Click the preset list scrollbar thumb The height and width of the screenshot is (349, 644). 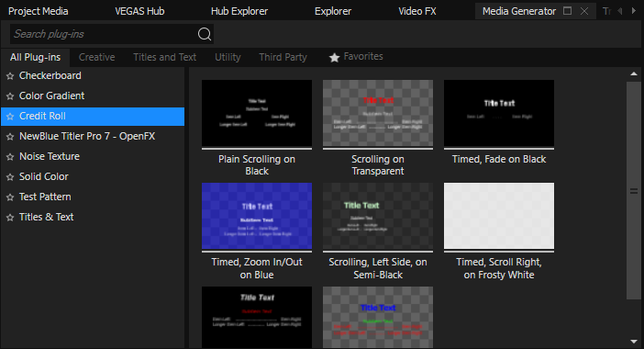click(634, 191)
